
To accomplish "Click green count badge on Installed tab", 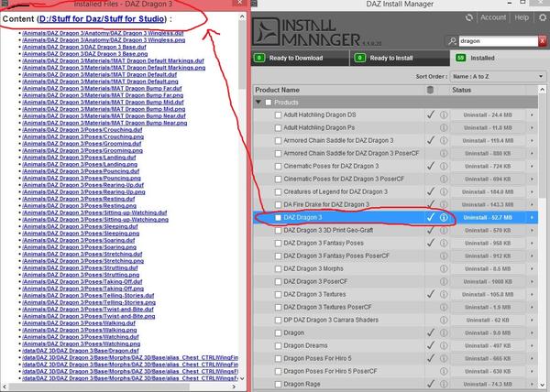I will [460, 58].
